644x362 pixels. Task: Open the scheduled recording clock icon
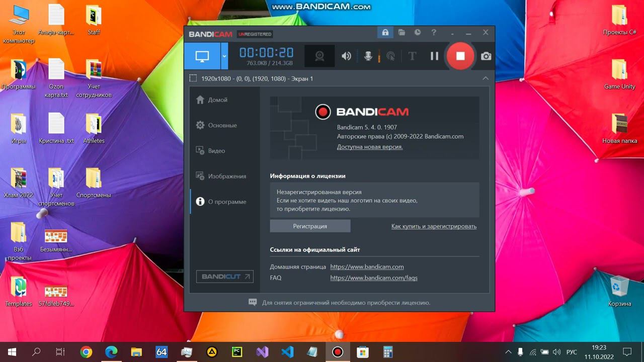[x=418, y=33]
